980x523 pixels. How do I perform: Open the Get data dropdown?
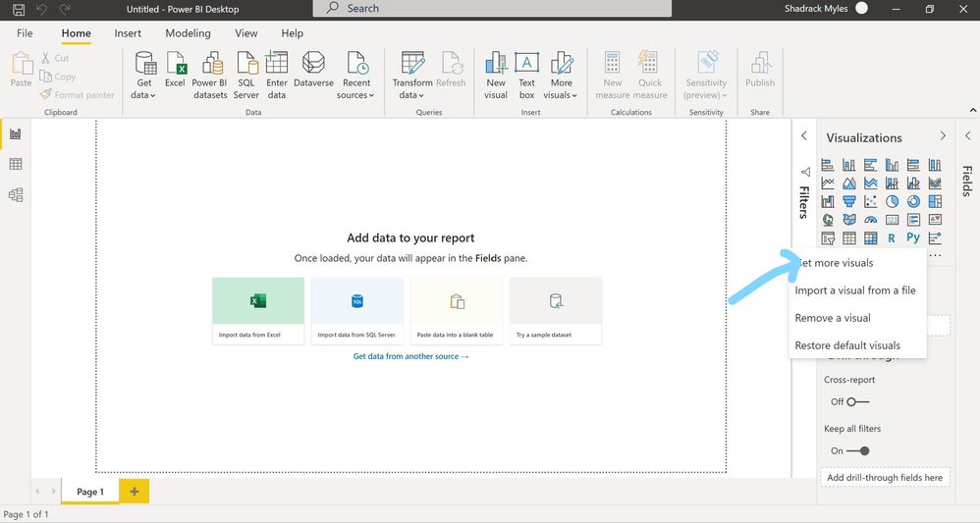(143, 75)
